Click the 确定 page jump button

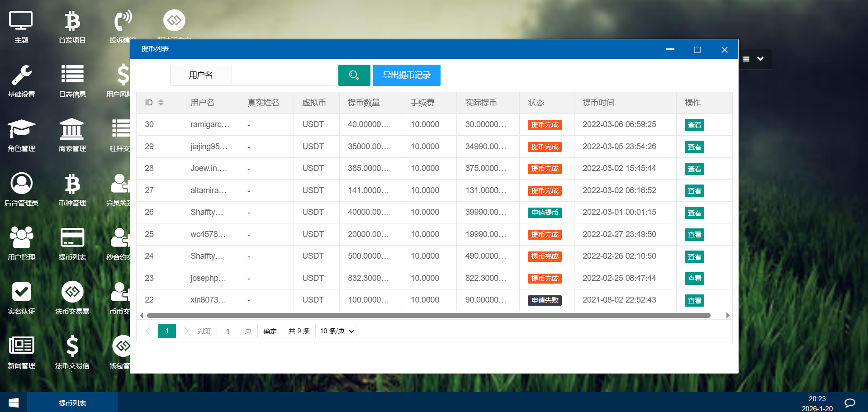(270, 331)
